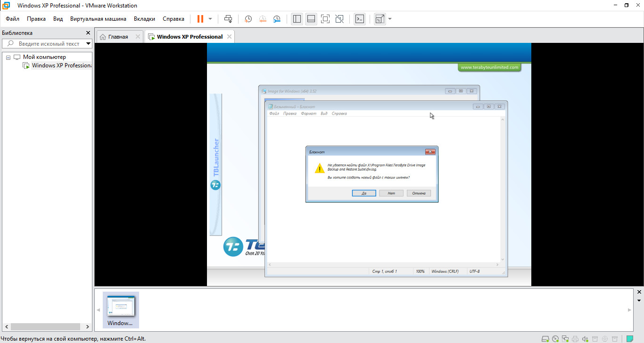Screen dimensions: 644x343
Task: Select the Windows XP Professional tab
Action: coord(190,37)
